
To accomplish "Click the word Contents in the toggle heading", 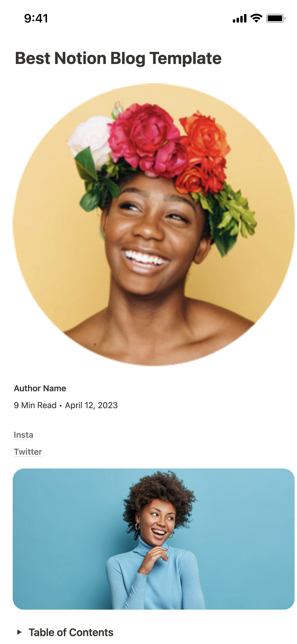I will click(91, 632).
